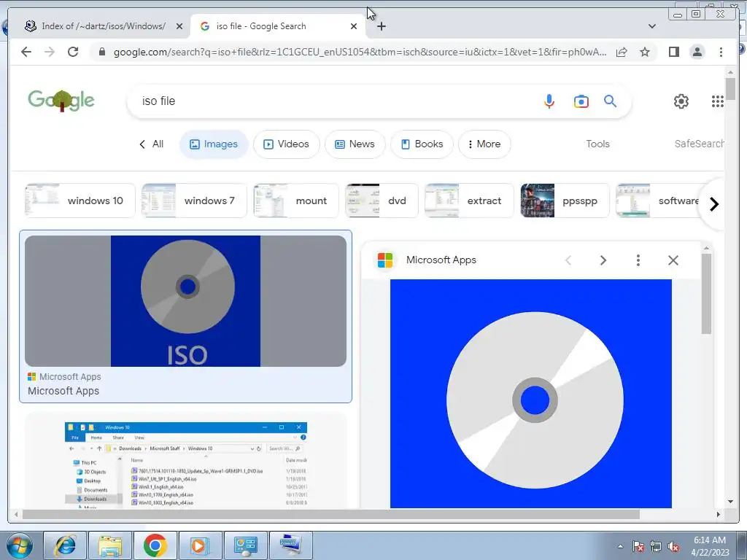Open the Chrome profile avatar

point(697,52)
